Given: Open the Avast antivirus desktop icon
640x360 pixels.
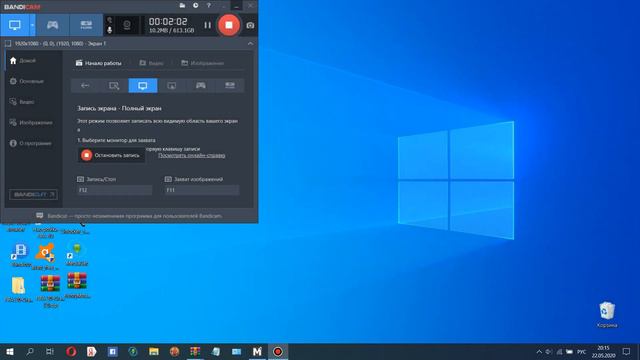Looking at the screenshot, I should pos(45,256).
